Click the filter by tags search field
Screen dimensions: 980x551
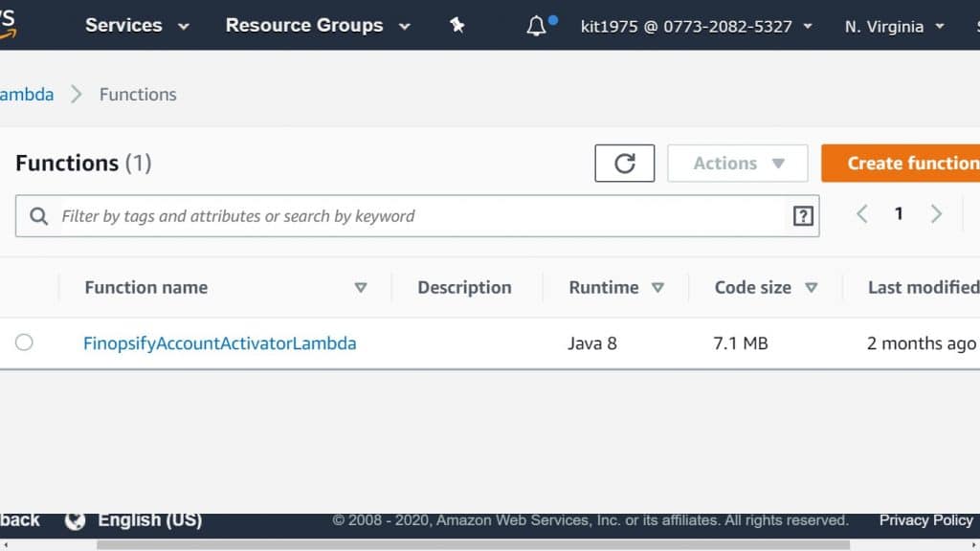(x=383, y=216)
